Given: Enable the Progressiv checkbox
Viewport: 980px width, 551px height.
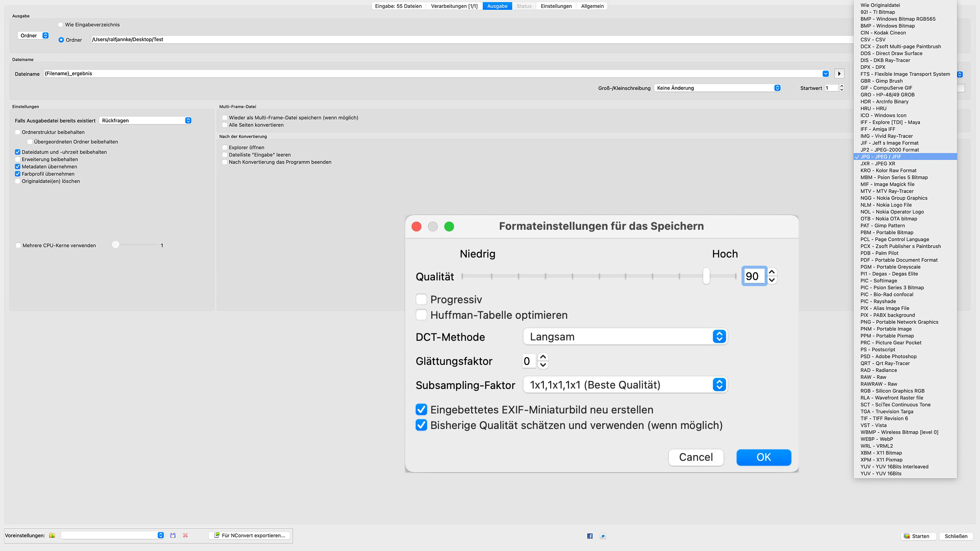Looking at the screenshot, I should click(421, 300).
